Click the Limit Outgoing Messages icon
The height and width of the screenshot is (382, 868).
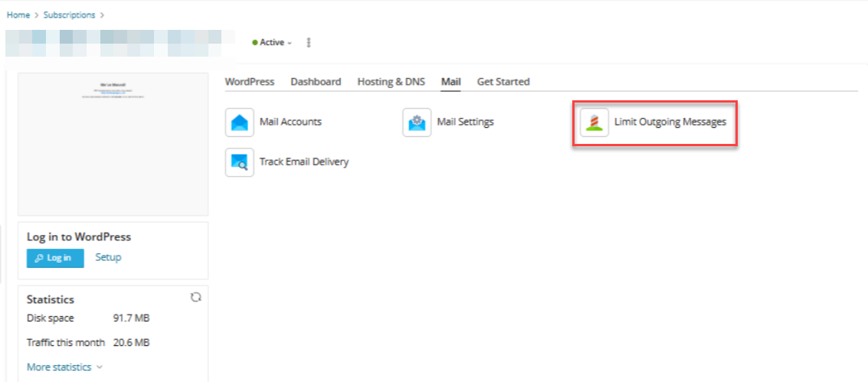pyautogui.click(x=594, y=122)
